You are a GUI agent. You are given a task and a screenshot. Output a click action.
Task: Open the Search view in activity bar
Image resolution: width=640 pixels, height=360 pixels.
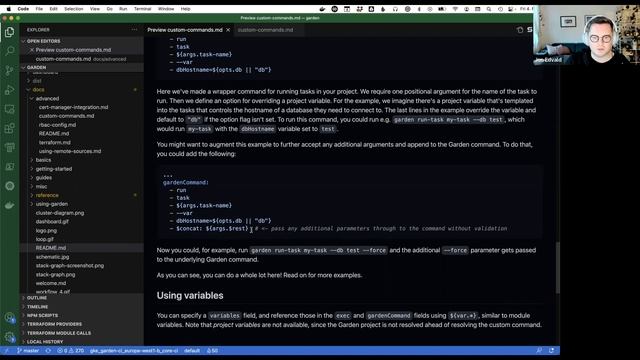coord(9,51)
